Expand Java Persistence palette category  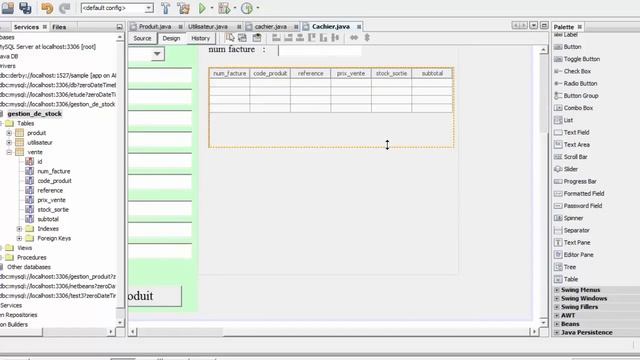557,333
